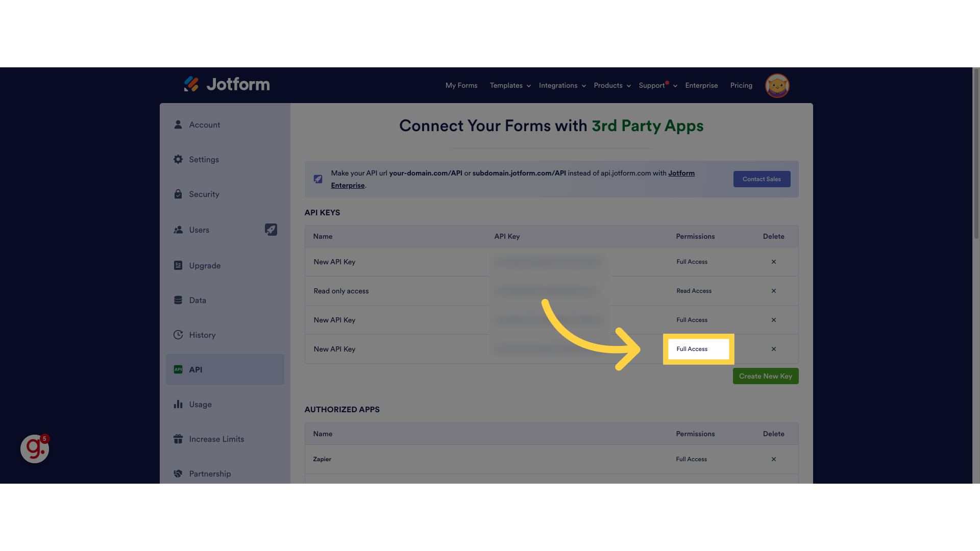Select the Security sidebar icon
The image size is (980, 551).
[x=178, y=194]
